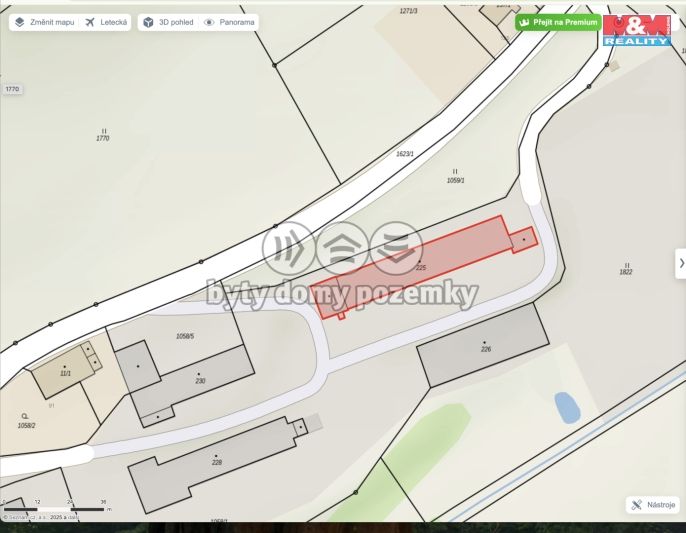Select building parcel 226
Image resolution: width=686 pixels, height=533 pixels.
[x=483, y=346]
